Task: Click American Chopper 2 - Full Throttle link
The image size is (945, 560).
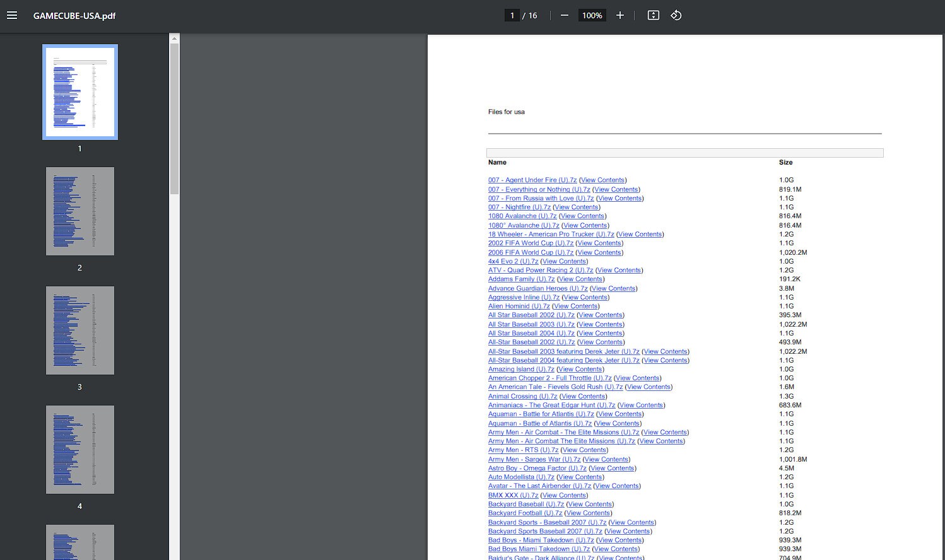Action: (550, 378)
